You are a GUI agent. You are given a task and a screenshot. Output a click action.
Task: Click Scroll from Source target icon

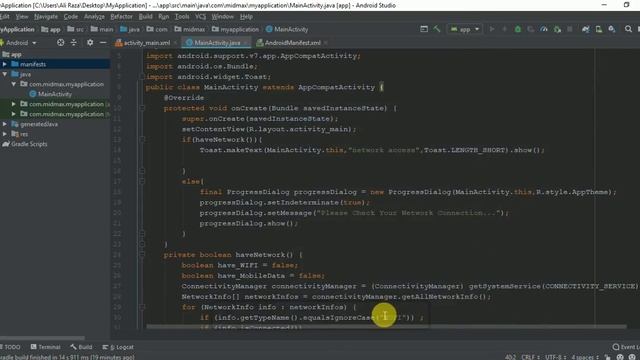(x=60, y=42)
